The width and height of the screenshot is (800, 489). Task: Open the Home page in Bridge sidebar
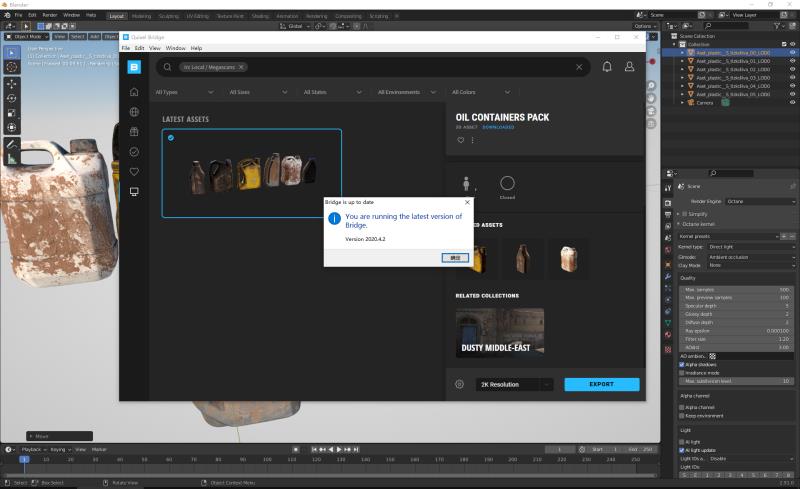pyautogui.click(x=134, y=92)
